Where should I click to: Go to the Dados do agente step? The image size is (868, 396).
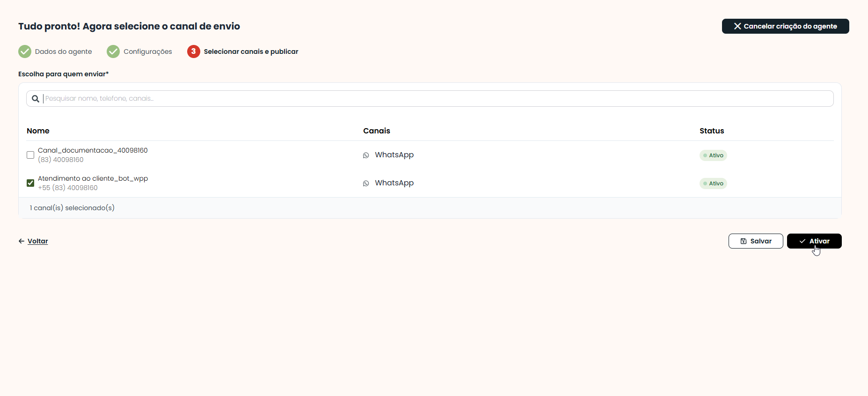pyautogui.click(x=55, y=51)
